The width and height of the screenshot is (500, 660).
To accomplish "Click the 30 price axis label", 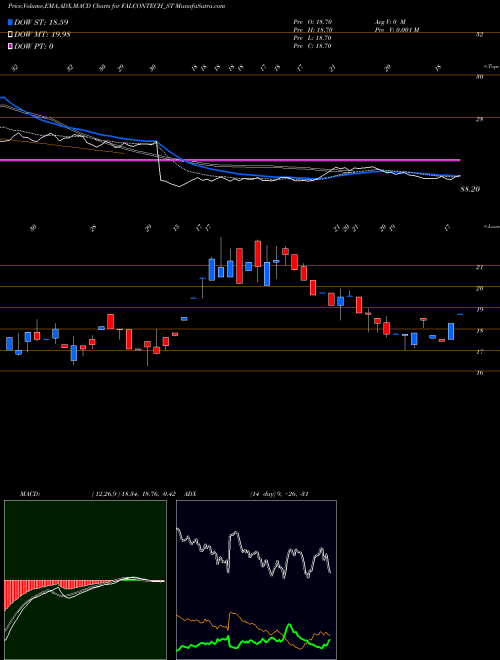I will pos(479,77).
